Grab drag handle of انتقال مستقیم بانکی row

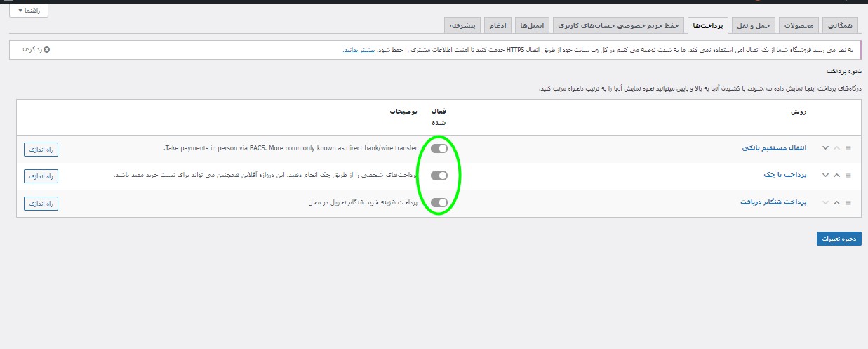pyautogui.click(x=848, y=148)
